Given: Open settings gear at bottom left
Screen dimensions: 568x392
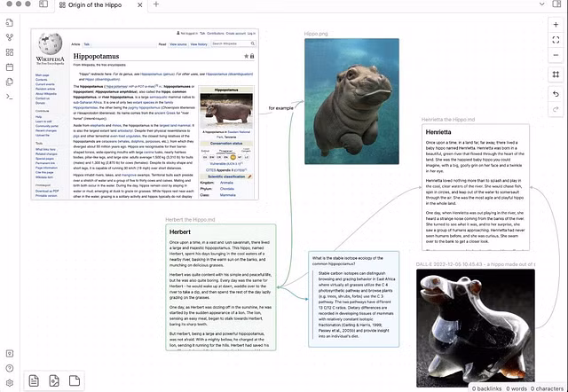Looking at the screenshot, I should pos(9,382).
